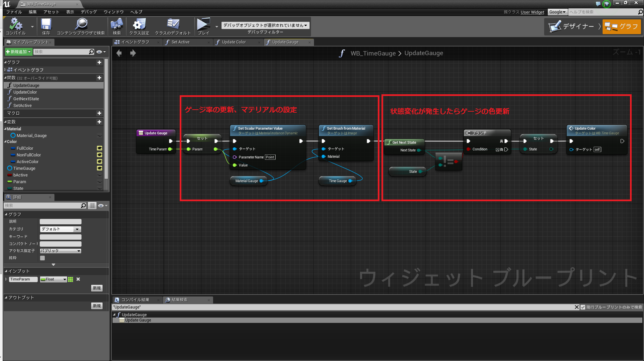Viewport: 644px width, 361px height.
Task: Click the Class Defaults toolbar icon
Action: [173, 25]
